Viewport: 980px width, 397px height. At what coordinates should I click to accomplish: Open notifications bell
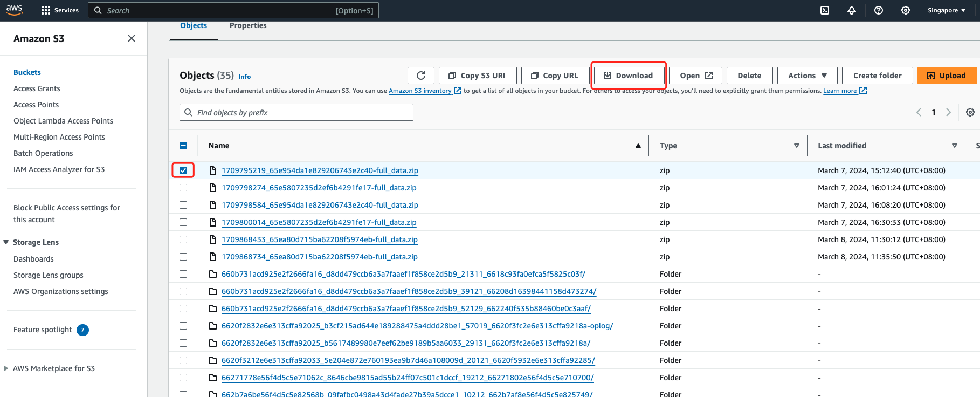pyautogui.click(x=852, y=10)
